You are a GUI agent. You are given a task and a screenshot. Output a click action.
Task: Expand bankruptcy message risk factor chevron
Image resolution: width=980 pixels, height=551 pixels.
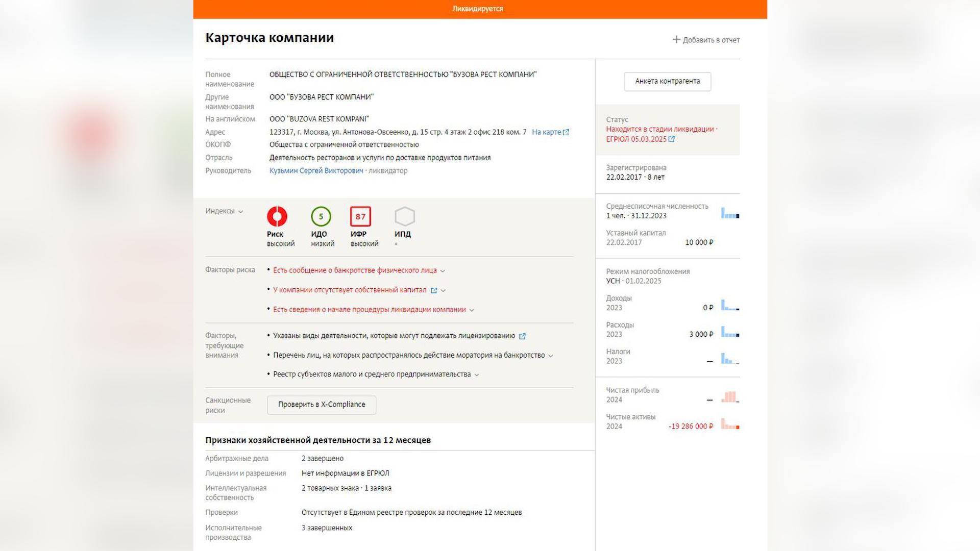tap(443, 271)
